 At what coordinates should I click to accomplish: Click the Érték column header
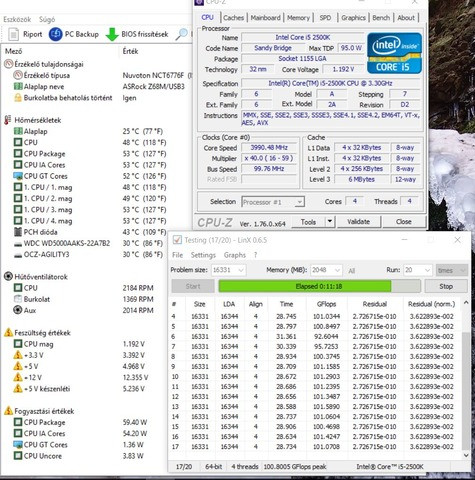[130, 51]
